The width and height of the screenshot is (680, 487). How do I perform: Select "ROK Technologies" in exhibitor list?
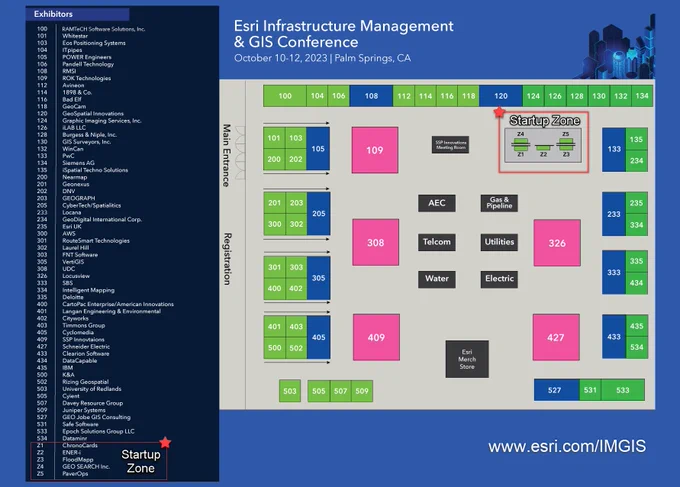coord(87,78)
